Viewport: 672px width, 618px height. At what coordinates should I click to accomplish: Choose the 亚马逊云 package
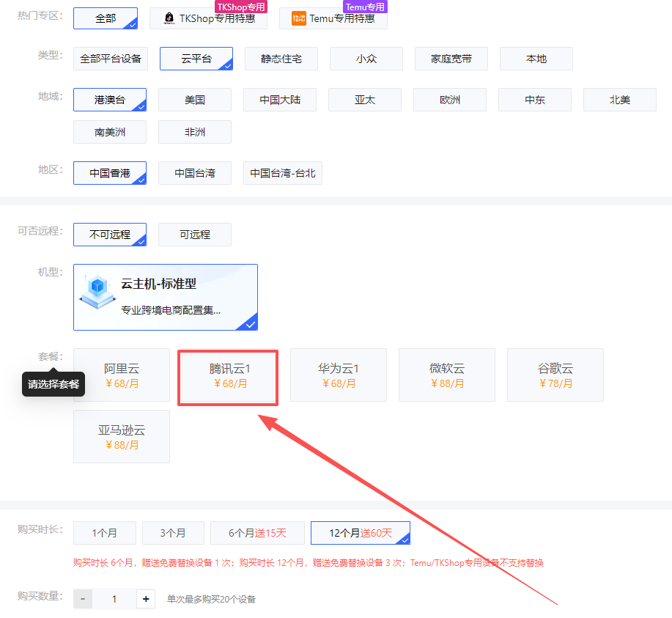click(122, 437)
